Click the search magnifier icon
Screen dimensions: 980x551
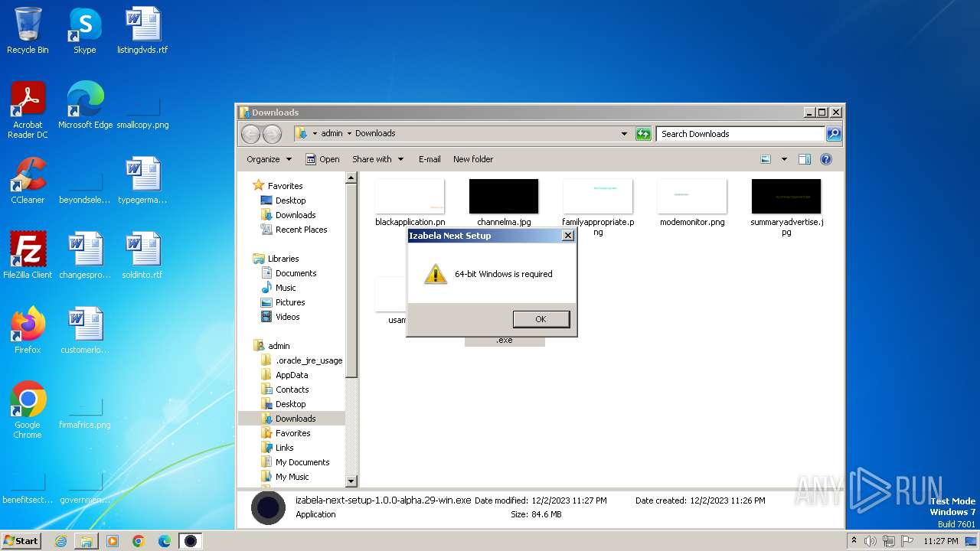[834, 134]
